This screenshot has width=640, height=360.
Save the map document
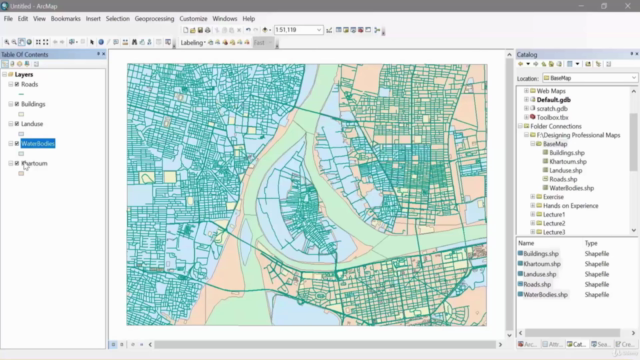[x=200, y=30]
